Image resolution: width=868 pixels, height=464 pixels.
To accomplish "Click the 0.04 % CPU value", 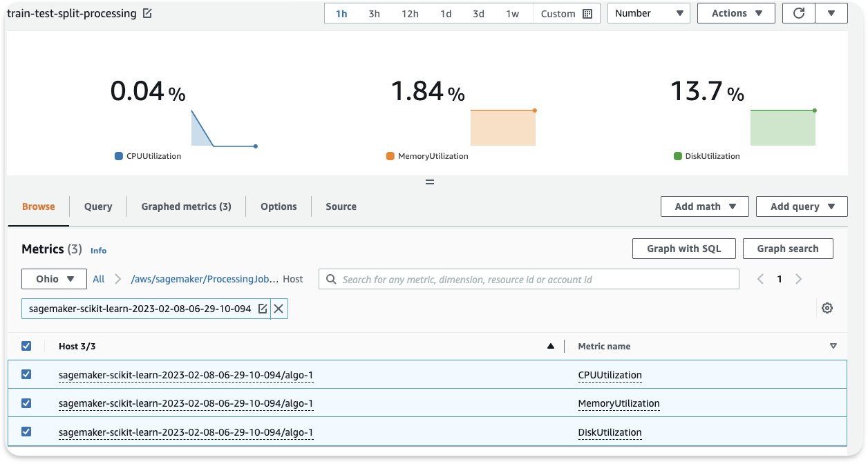I will tap(148, 91).
